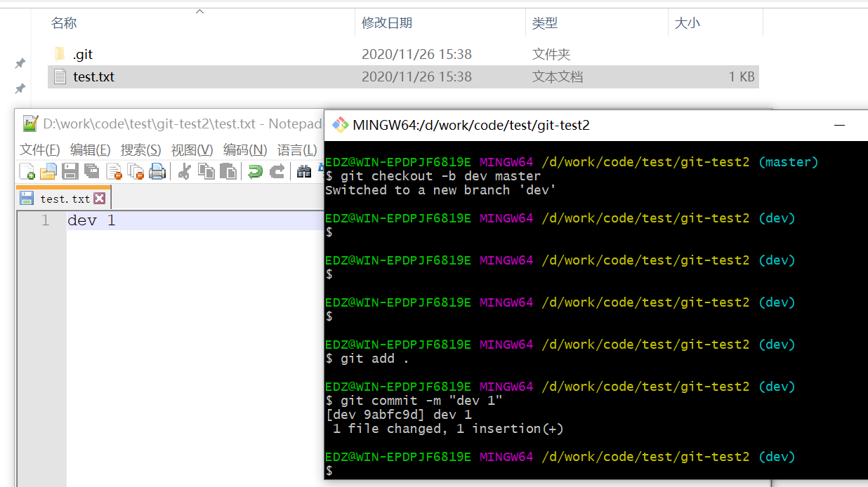Click the '[dev 9abfc9d] dev 1' output line

pos(398,415)
